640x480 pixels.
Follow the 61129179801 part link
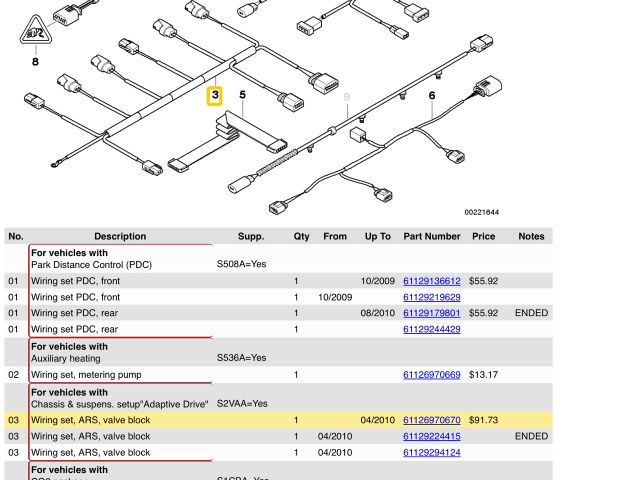coord(431,313)
